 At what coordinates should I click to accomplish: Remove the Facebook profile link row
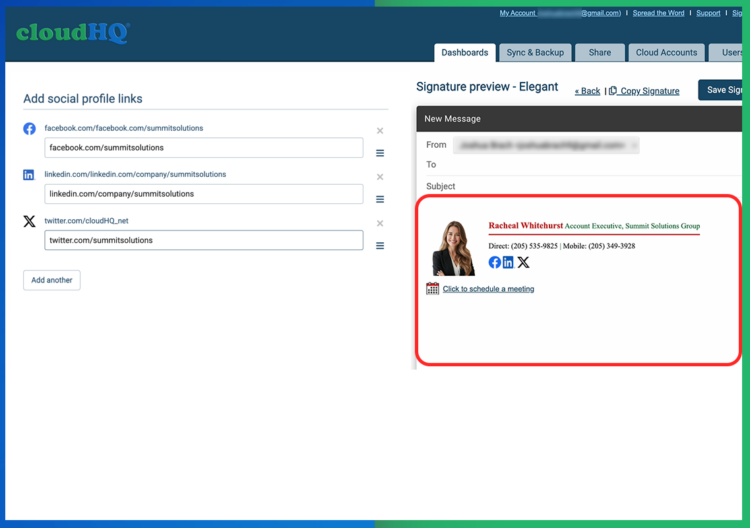380,131
